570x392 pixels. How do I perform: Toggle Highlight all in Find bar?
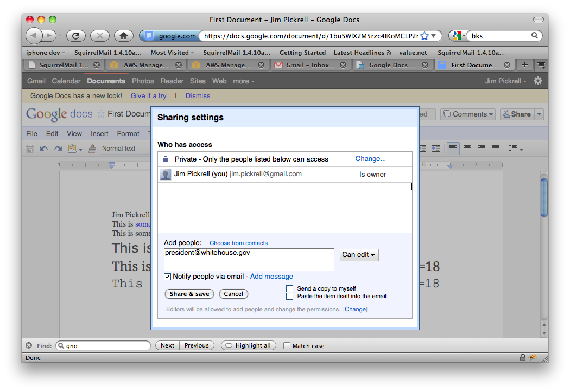pos(249,345)
